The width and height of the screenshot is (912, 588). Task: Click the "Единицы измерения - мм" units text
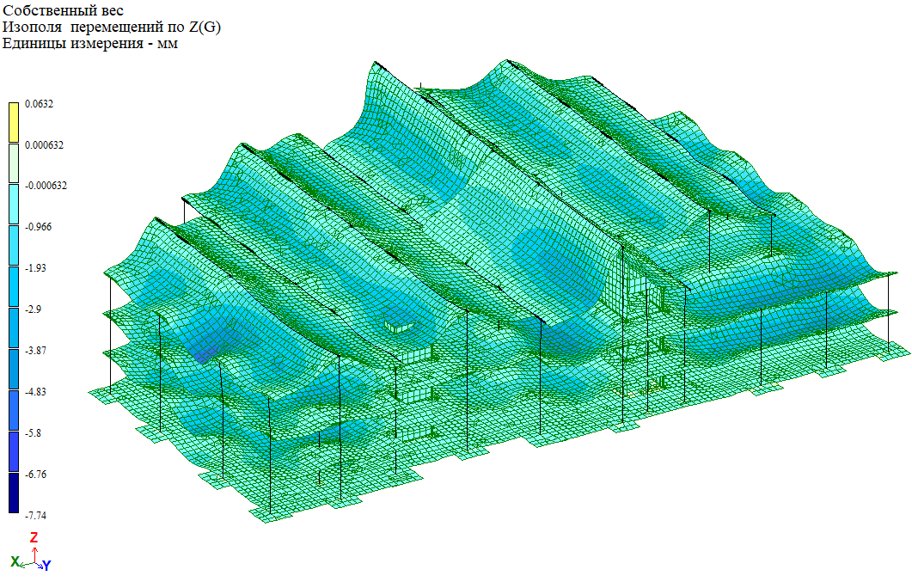pyautogui.click(x=90, y=44)
